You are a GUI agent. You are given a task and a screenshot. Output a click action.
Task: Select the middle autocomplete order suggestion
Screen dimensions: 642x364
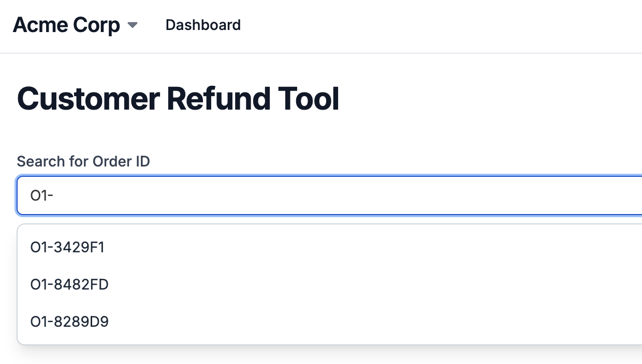(x=69, y=284)
